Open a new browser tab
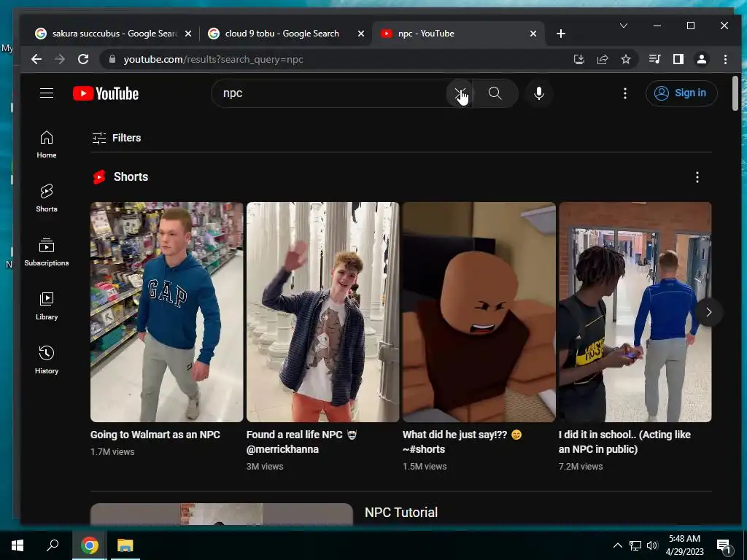Screen dimensions: 747x560 [x=561, y=34]
